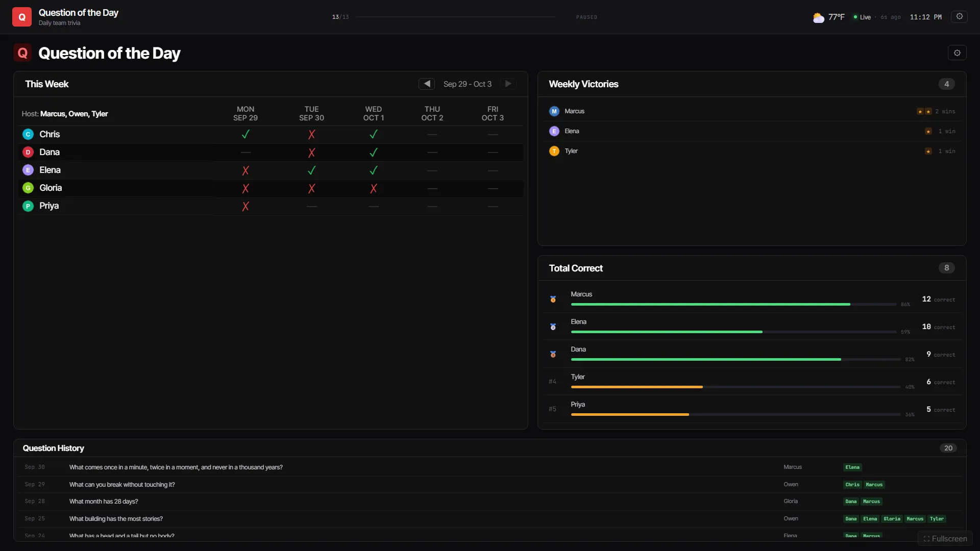Screen dimensions: 980x551
Task: Click Priya's avatar in This Week
Action: 28,206
